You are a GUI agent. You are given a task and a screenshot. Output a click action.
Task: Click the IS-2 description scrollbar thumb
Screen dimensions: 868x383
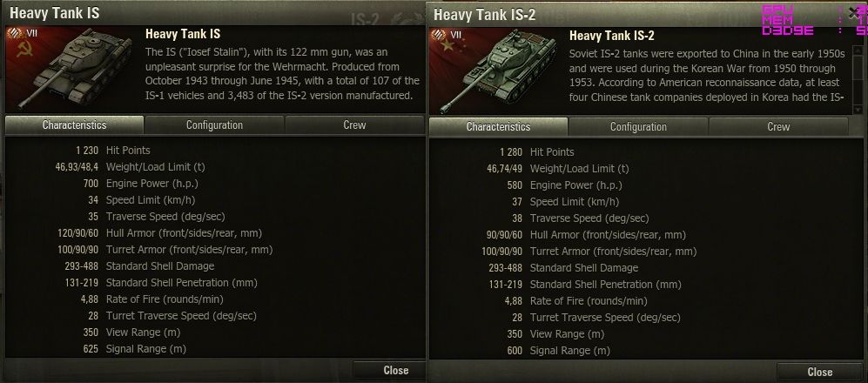pyautogui.click(x=858, y=67)
